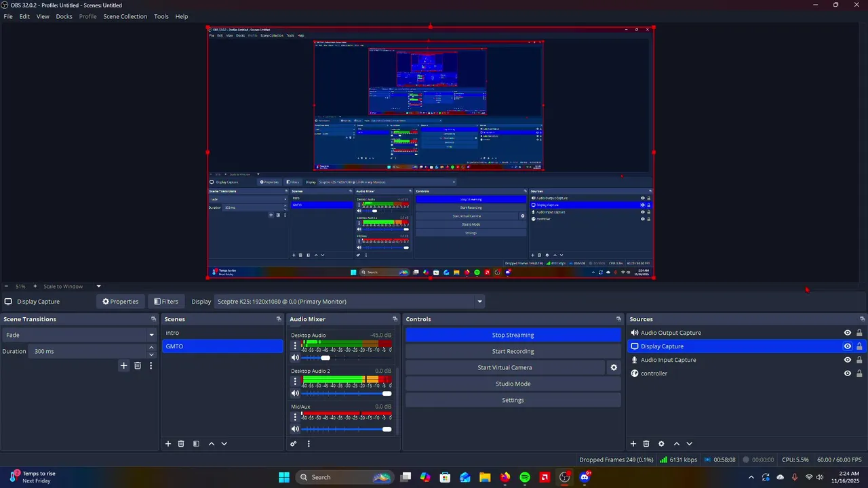Viewport: 868px width, 488px height.
Task: Float the Sources dock panel
Action: [863, 319]
